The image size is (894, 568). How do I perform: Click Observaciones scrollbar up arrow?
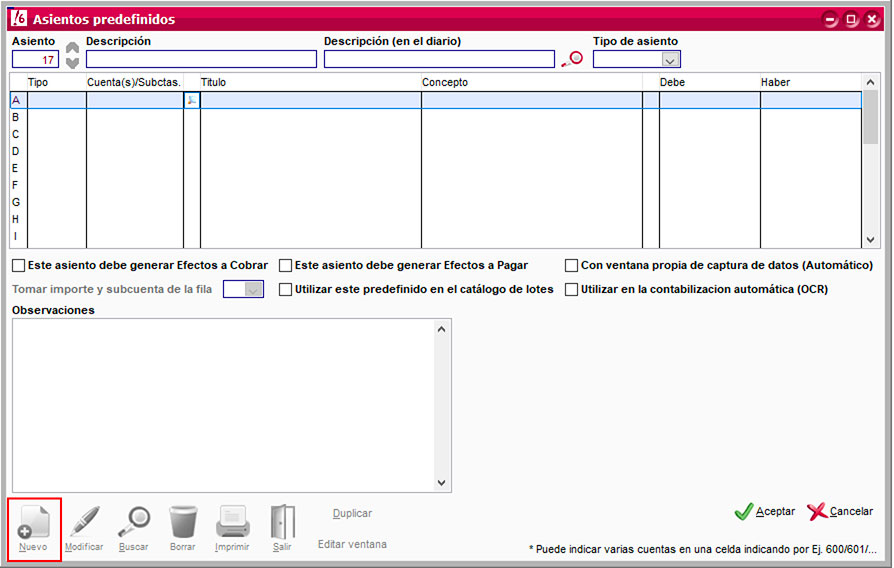pos(441,329)
